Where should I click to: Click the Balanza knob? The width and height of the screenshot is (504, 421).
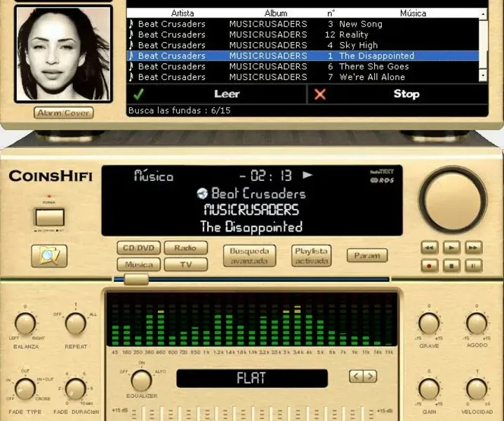(x=25, y=323)
